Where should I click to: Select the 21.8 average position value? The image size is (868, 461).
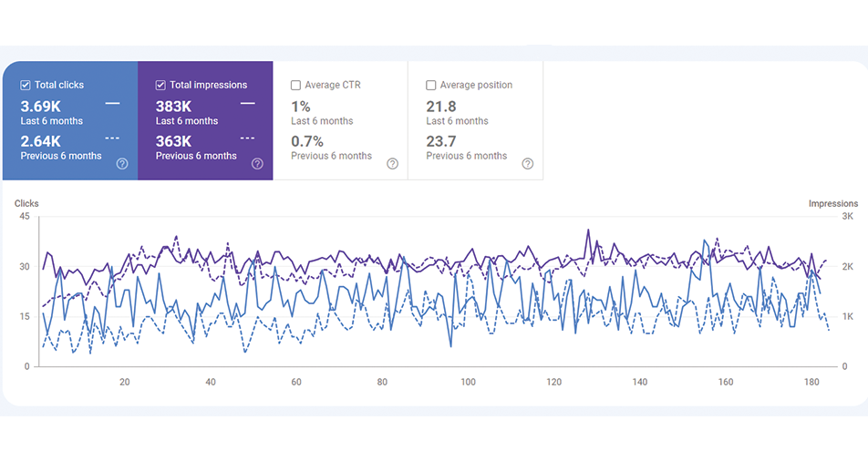point(441,107)
